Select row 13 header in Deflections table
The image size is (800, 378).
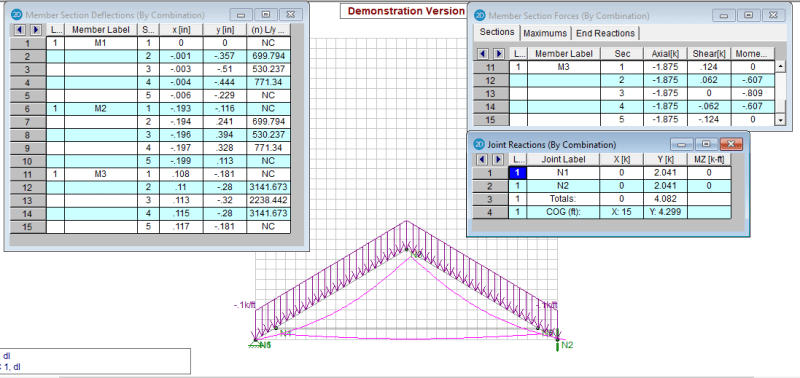[28, 200]
